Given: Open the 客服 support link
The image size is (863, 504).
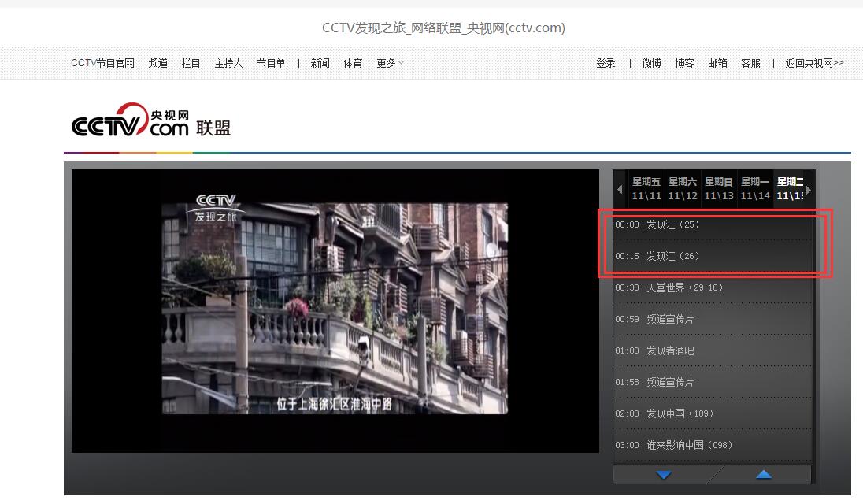Looking at the screenshot, I should tap(750, 63).
